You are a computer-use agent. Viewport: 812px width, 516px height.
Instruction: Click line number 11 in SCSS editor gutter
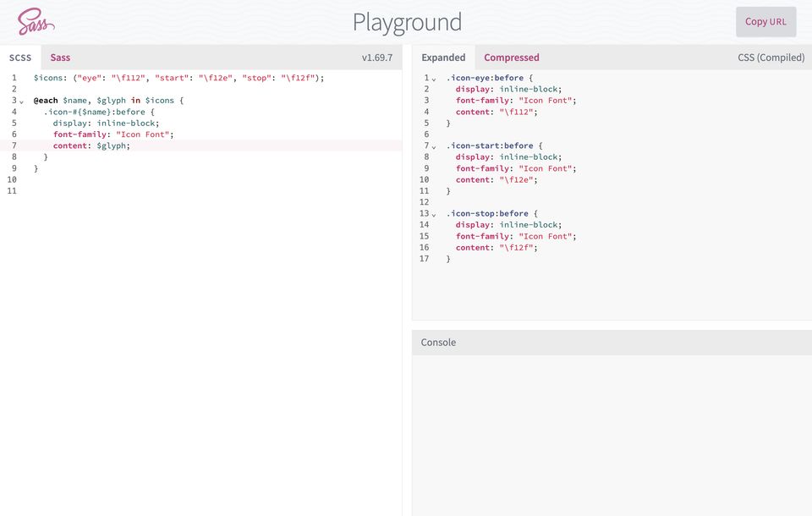[x=12, y=191]
